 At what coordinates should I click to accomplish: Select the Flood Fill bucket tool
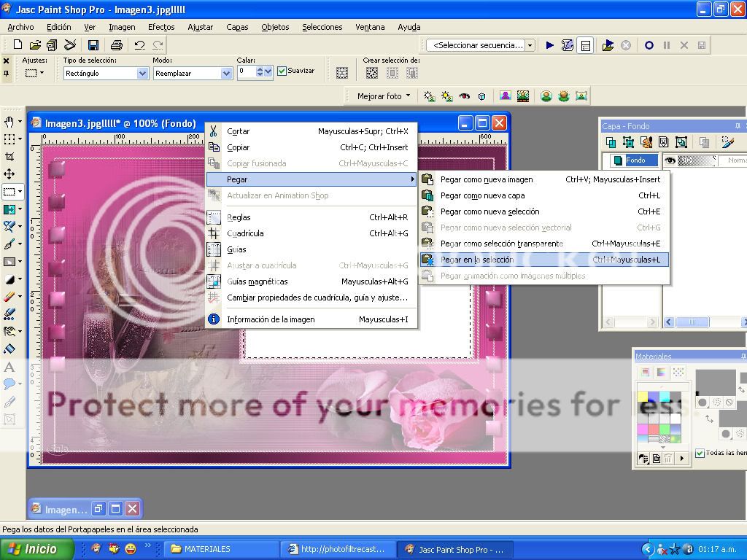[x=9, y=349]
